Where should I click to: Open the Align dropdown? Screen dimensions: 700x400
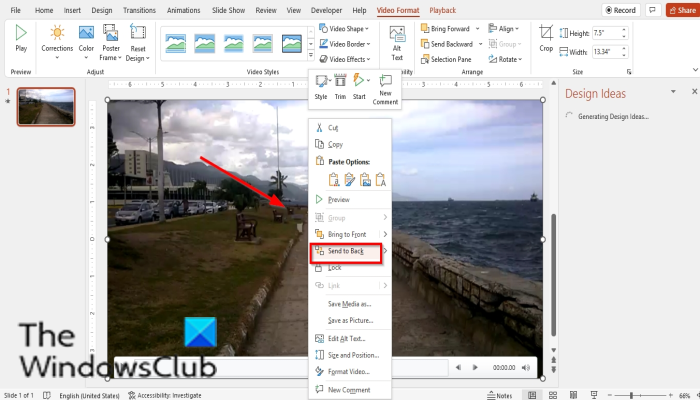[x=504, y=29]
